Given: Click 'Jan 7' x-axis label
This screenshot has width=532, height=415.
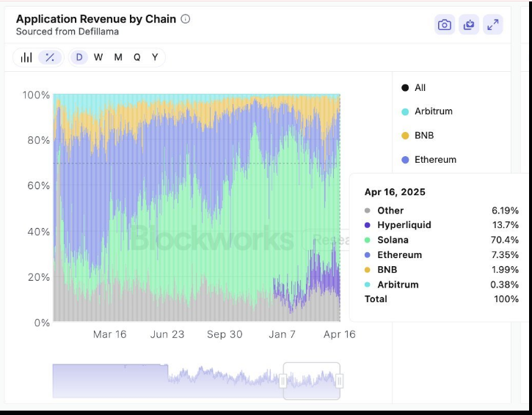Looking at the screenshot, I should [x=282, y=334].
